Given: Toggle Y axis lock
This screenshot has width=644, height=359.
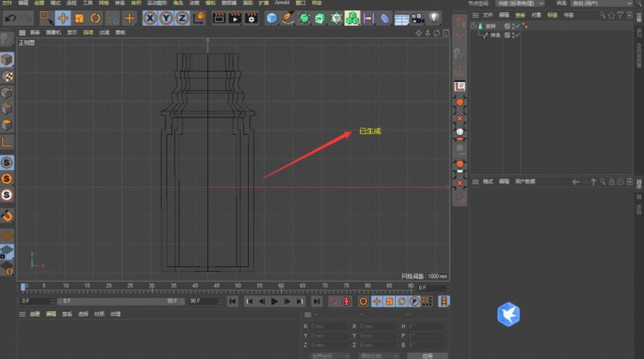Looking at the screenshot, I should click(x=166, y=18).
